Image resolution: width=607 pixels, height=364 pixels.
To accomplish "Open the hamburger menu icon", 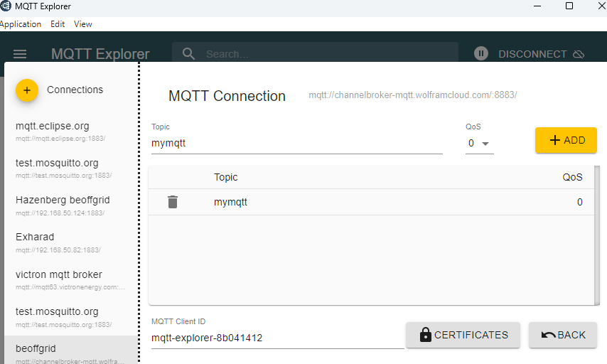I will pos(20,54).
